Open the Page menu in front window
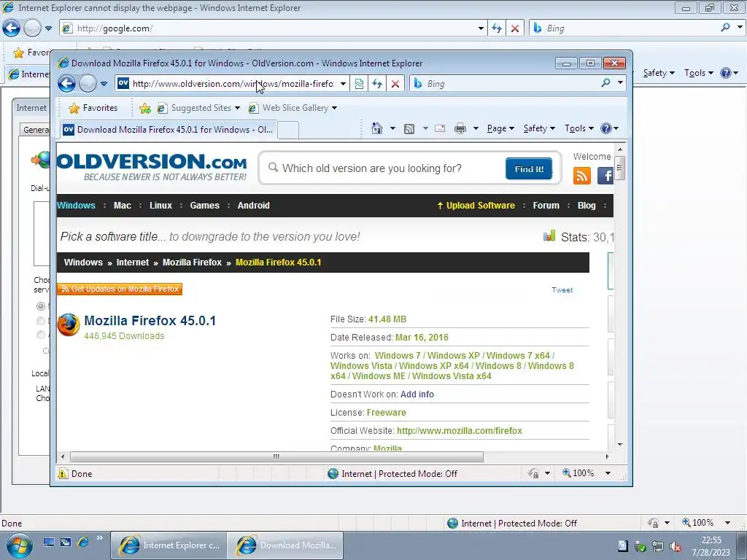 click(x=500, y=128)
